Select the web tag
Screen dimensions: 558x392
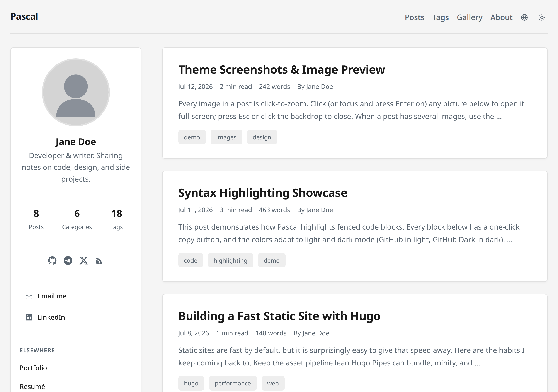pyautogui.click(x=273, y=383)
